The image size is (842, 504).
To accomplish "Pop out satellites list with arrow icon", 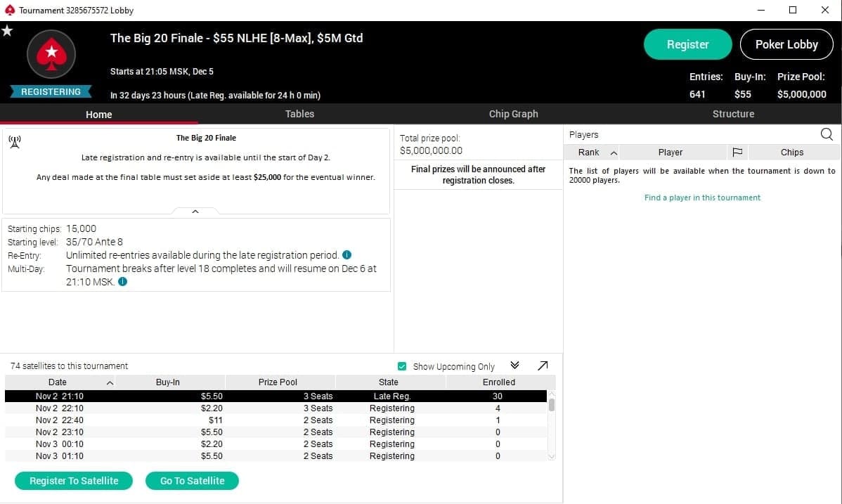I will (543, 366).
